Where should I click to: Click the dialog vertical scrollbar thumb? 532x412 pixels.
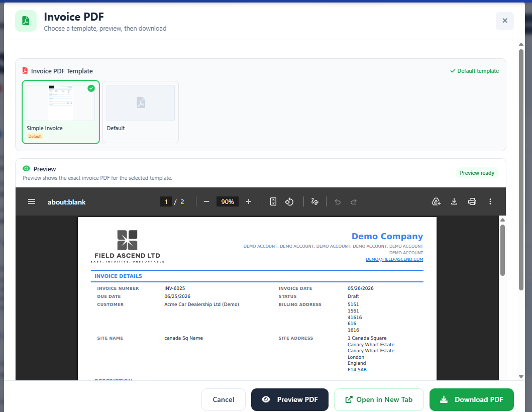point(521,170)
